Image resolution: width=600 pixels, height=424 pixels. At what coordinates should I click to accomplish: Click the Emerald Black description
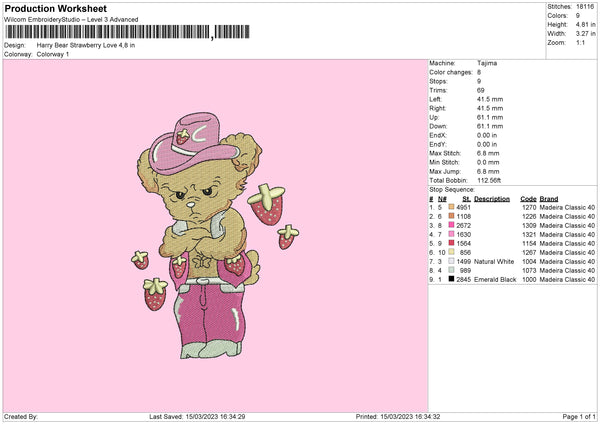(x=495, y=280)
